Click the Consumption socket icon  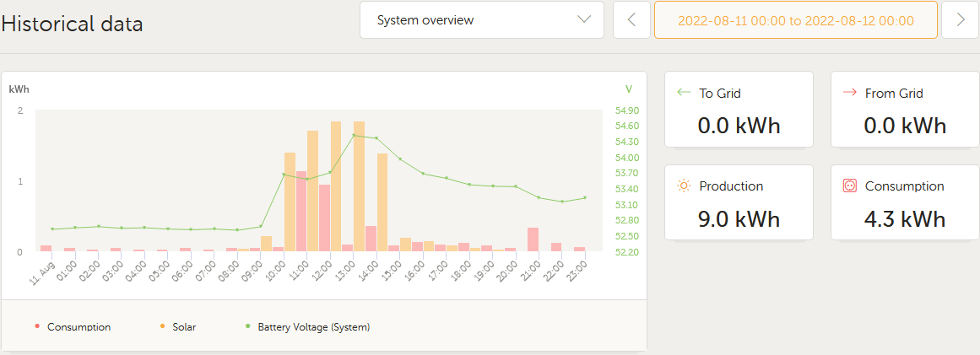(850, 186)
